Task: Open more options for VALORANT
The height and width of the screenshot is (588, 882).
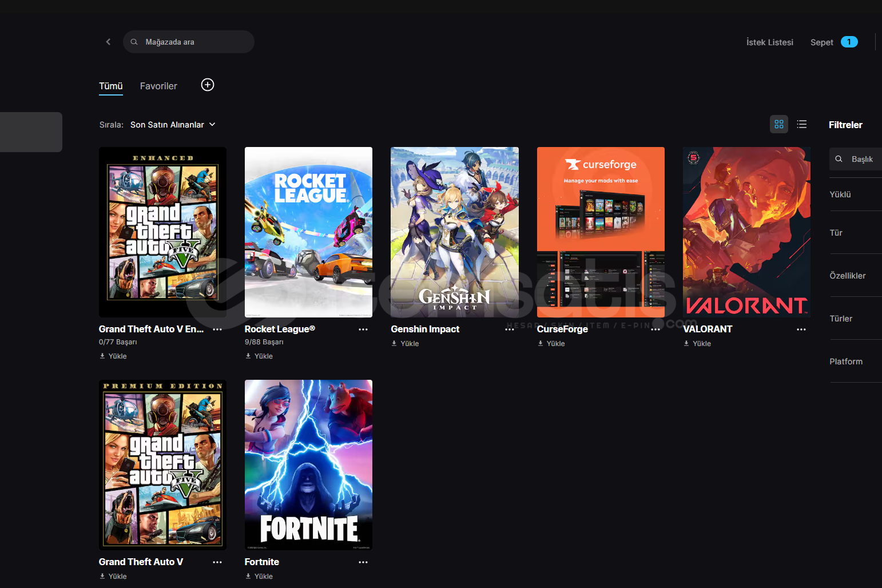Action: 801,329
